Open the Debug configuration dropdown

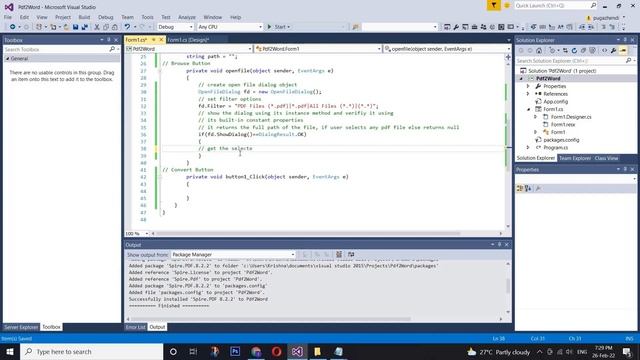[175, 27]
